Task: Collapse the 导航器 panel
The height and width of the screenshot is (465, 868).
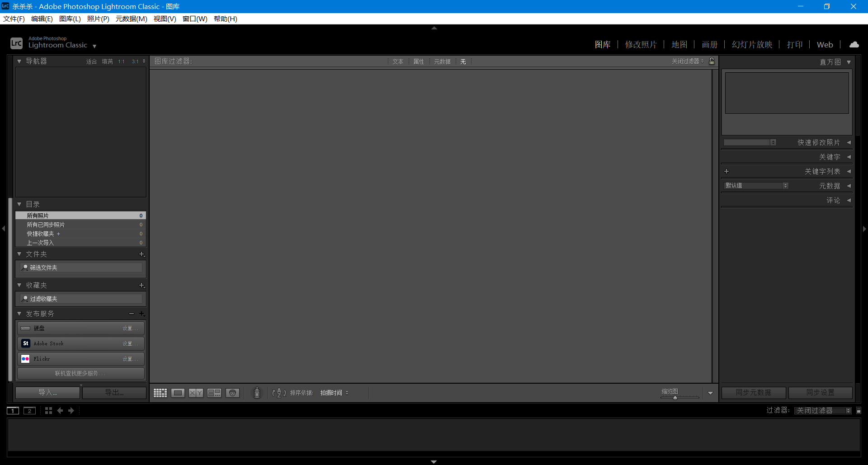Action: click(x=19, y=61)
